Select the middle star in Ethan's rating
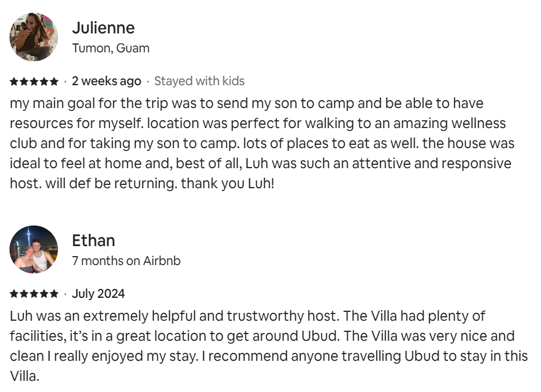Image resolution: width=541 pixels, height=392 pixels. pyautogui.click(x=34, y=294)
